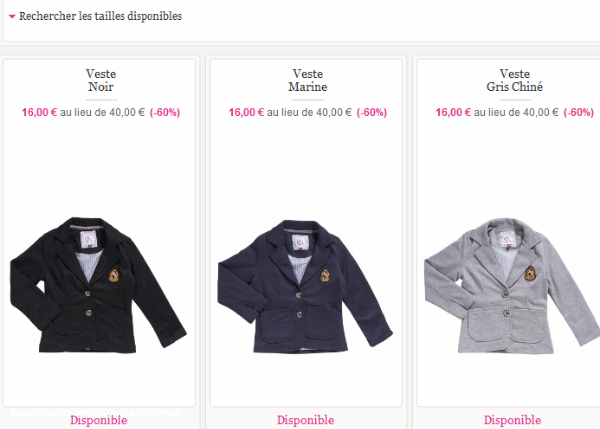Select the black jacket thumbnail
The width and height of the screenshot is (600, 429).
click(x=98, y=285)
